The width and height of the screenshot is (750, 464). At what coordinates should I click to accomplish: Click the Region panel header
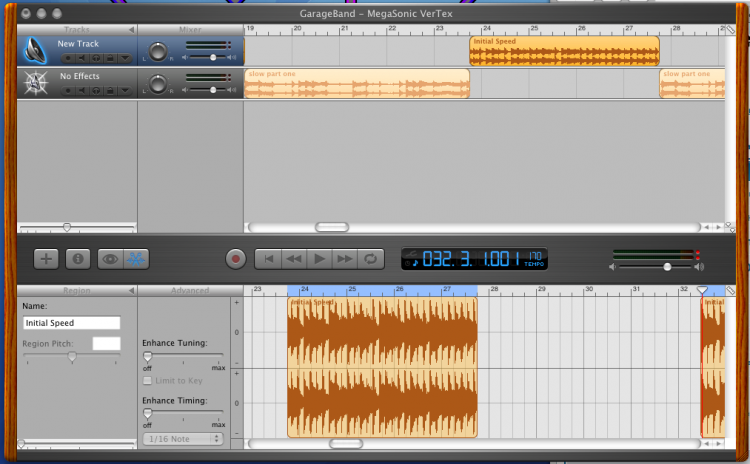pos(77,290)
